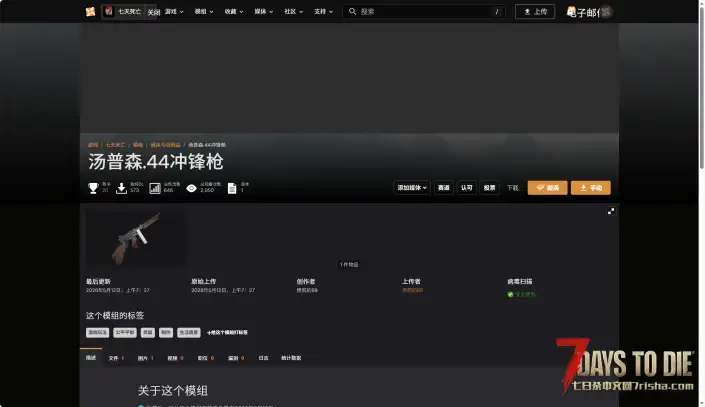Click the '1 件物品' gallery count text
This screenshot has height=407, width=705.
(349, 264)
